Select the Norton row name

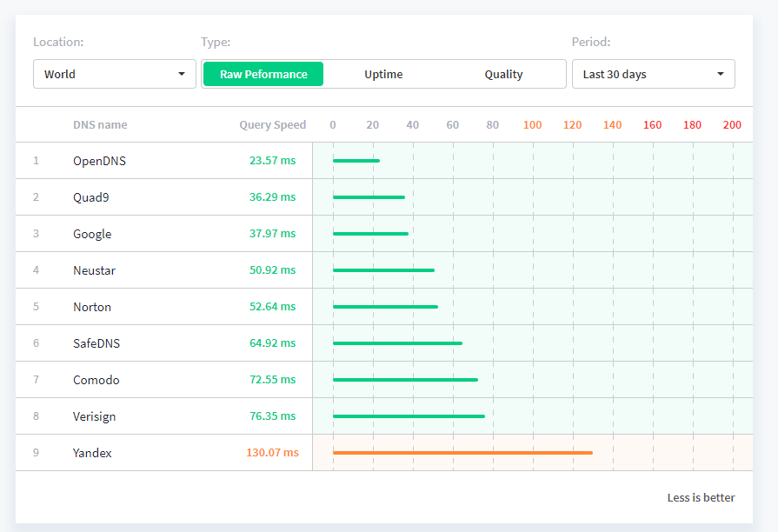pyautogui.click(x=92, y=307)
